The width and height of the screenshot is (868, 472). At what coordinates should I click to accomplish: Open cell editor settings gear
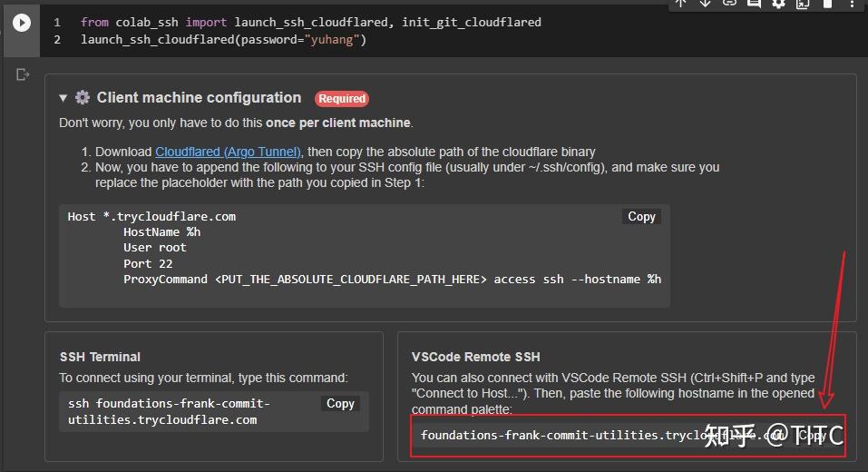pos(778,4)
